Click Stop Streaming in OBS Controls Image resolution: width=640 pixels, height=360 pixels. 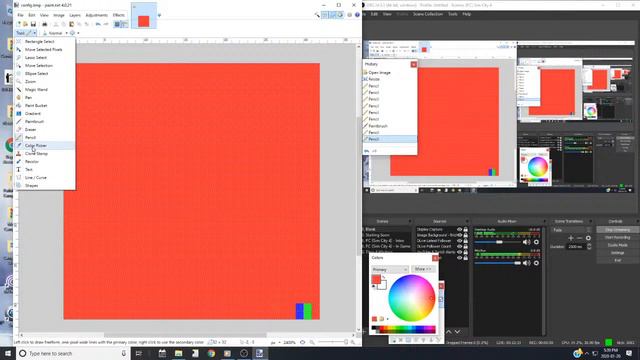tap(618, 230)
